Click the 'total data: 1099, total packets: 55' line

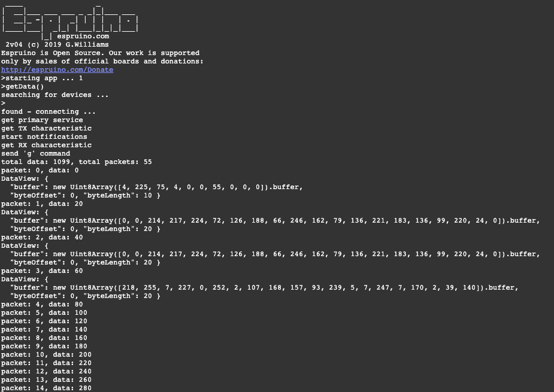click(x=76, y=162)
